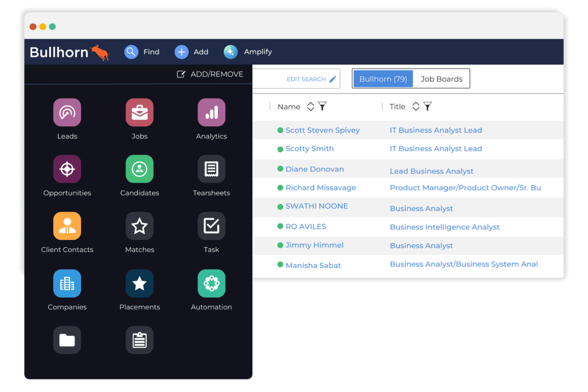The width and height of the screenshot is (588, 392).
Task: Click the folder icon in bottom menu row
Action: (67, 340)
